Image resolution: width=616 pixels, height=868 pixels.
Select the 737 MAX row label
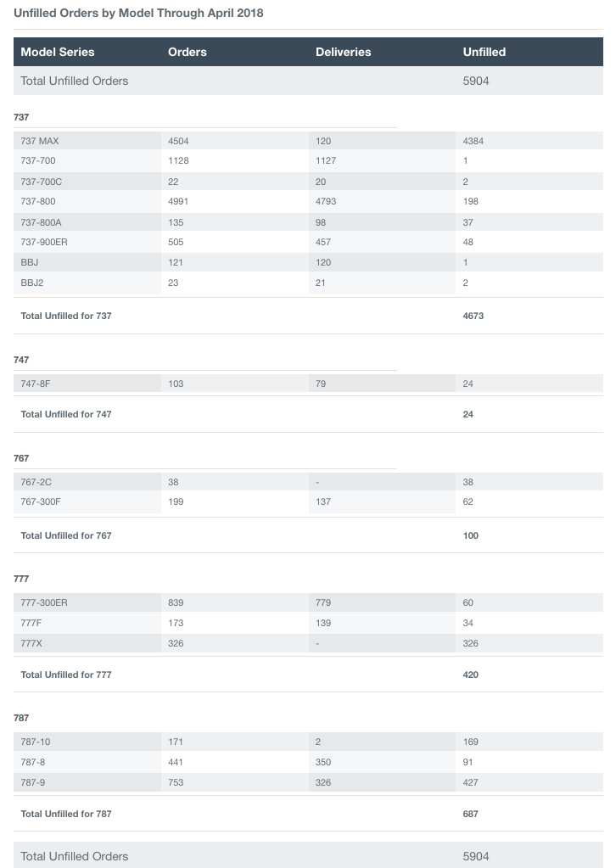coord(39,141)
